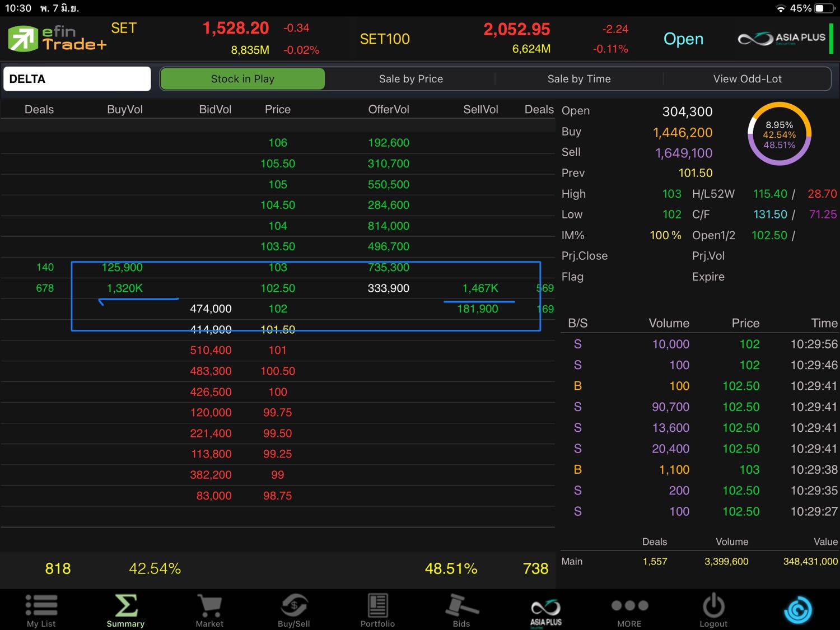Tap the BuyVol column header
Viewport: 840px width, 630px height.
pos(125,109)
